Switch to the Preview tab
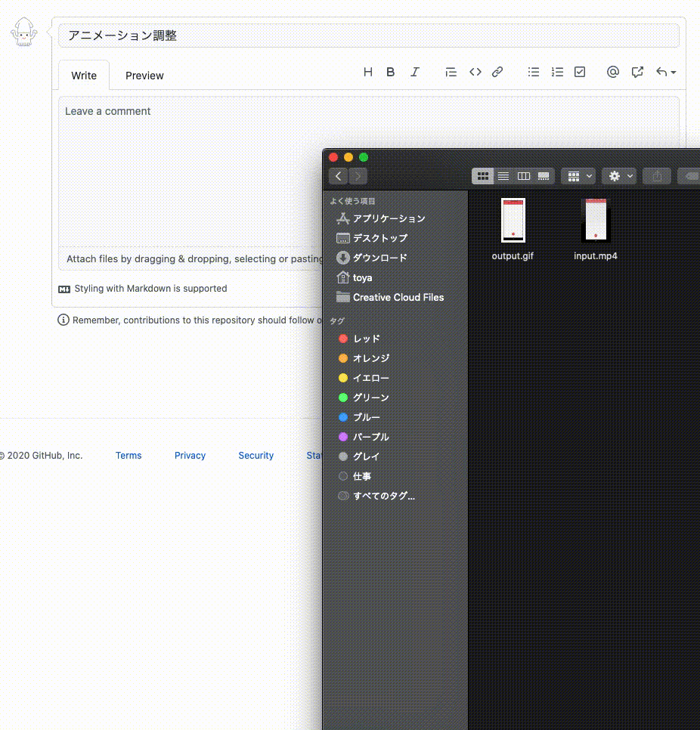The width and height of the screenshot is (700, 730). point(144,76)
